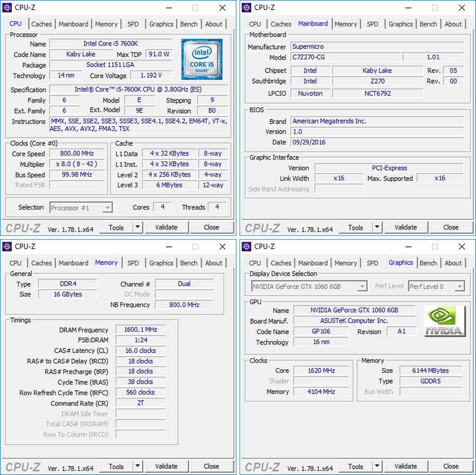The image size is (476, 475).
Task: Click the CPU-Z app icon in Memory window title bar
Action: click(x=7, y=247)
